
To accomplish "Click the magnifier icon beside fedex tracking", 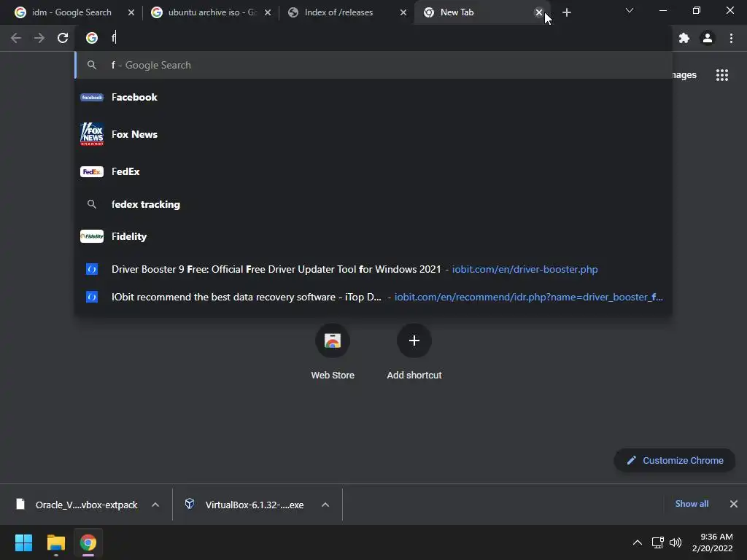I will click(92, 204).
